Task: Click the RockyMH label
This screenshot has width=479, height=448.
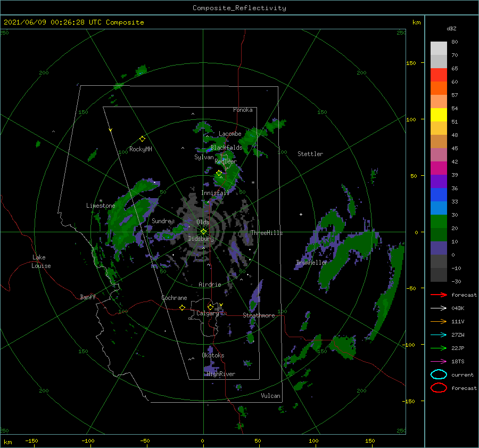Action: tap(141, 149)
